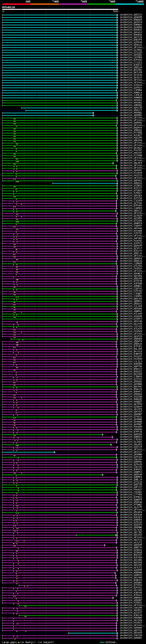Click the label UniRef100_P00787
This screenshot has height=644, width=146.
(x=131, y=151)
